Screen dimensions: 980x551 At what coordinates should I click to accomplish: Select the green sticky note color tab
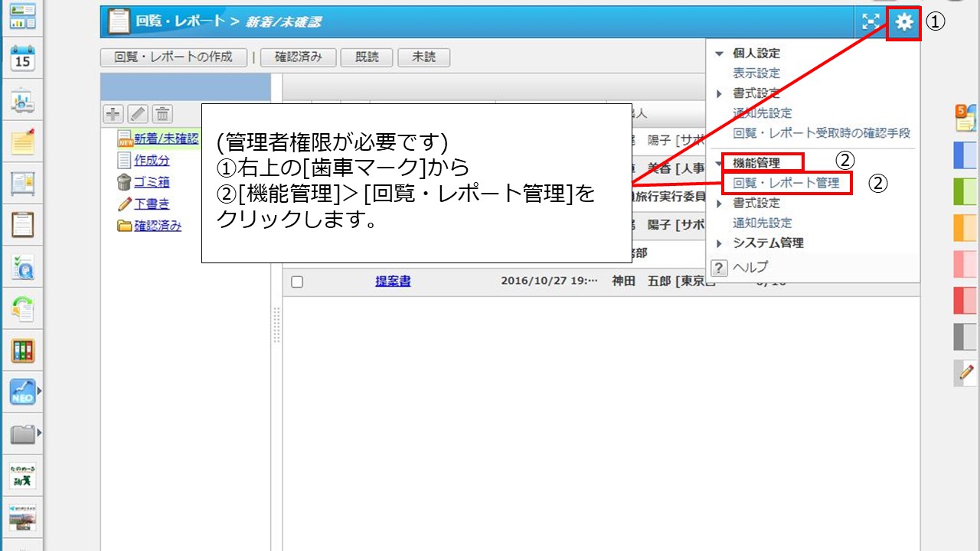pos(965,191)
